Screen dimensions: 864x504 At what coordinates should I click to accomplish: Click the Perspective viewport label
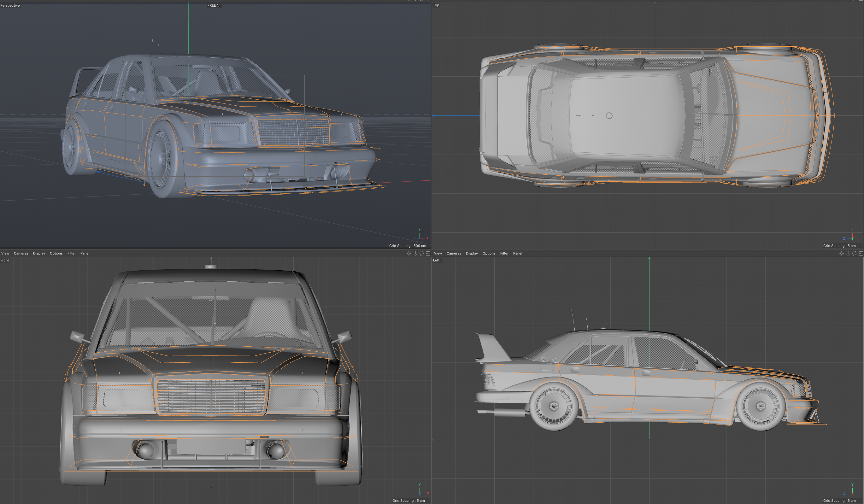10,5
